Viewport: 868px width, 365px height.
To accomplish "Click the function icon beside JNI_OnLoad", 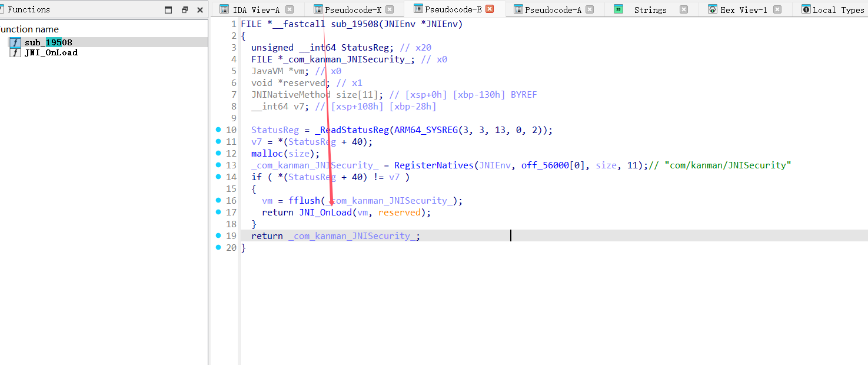I will [15, 52].
